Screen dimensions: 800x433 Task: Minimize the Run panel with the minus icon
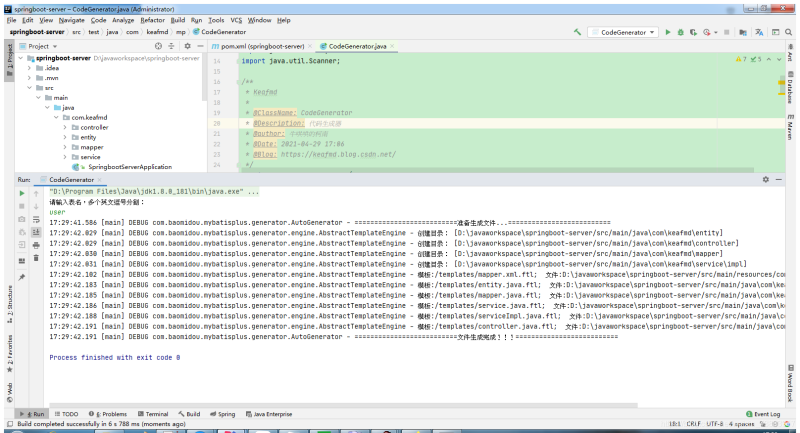tap(779, 180)
